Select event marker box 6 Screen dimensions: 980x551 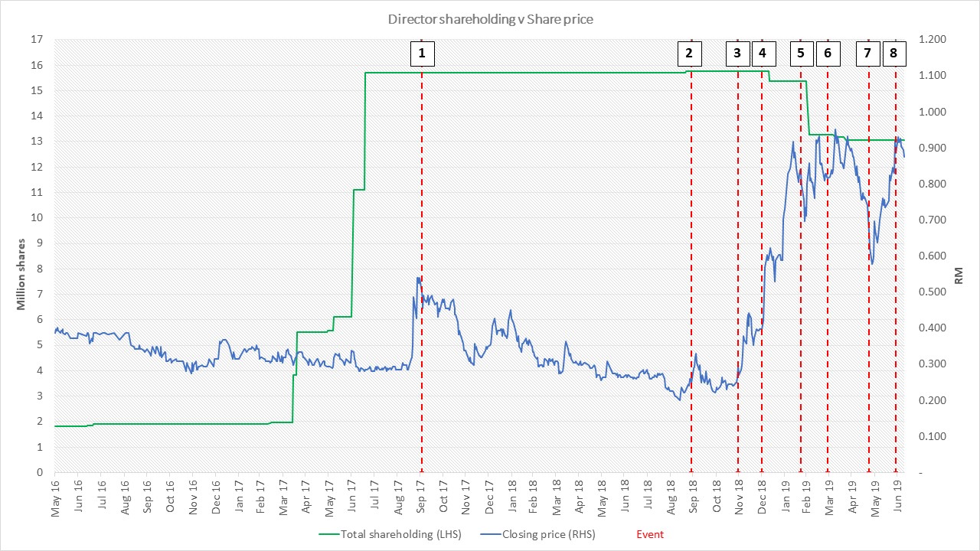pyautogui.click(x=828, y=54)
